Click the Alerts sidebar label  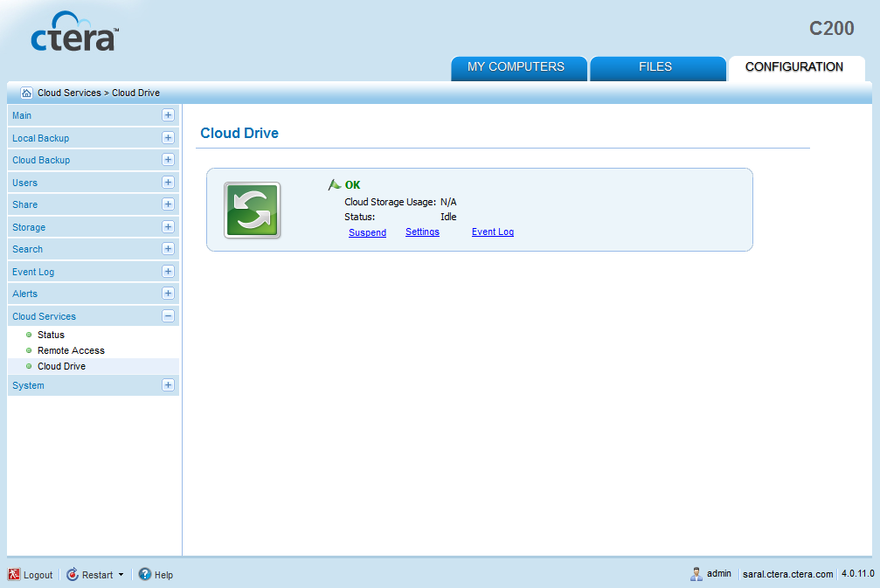click(24, 294)
